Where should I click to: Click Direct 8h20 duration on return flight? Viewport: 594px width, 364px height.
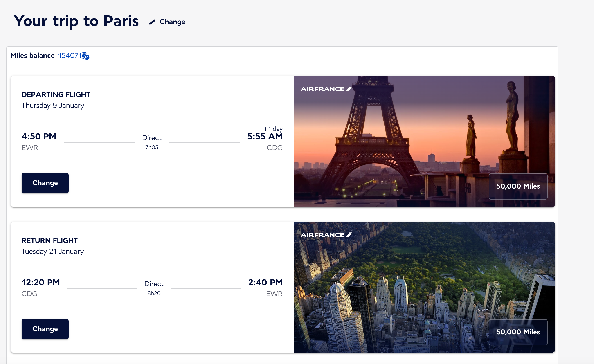click(x=154, y=288)
